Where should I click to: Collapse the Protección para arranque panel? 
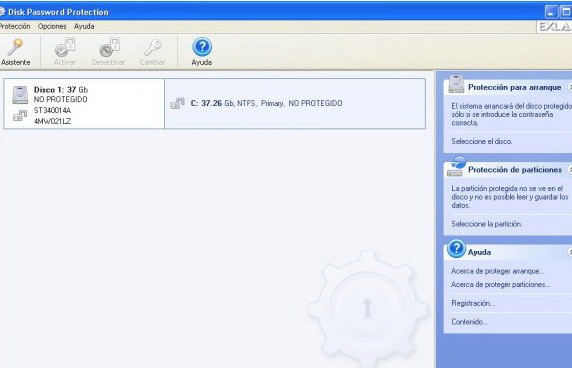coord(570,87)
